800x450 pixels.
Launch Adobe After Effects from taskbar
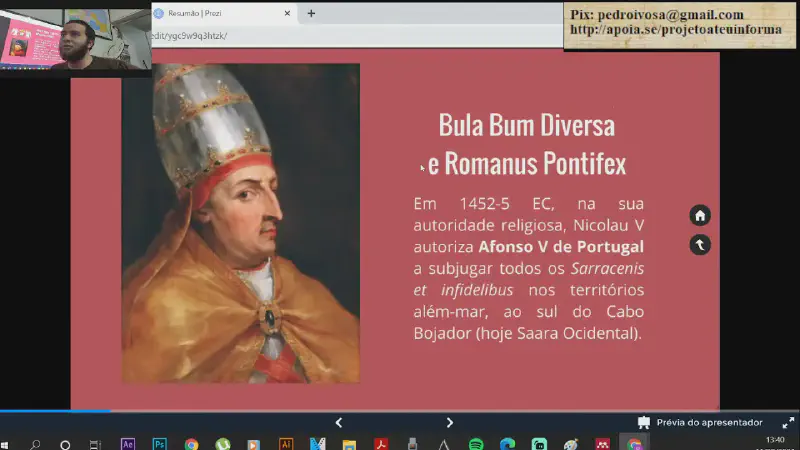click(x=128, y=444)
